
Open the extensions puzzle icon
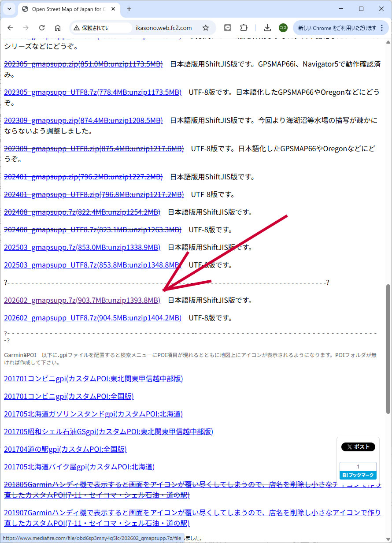pyautogui.click(x=244, y=28)
